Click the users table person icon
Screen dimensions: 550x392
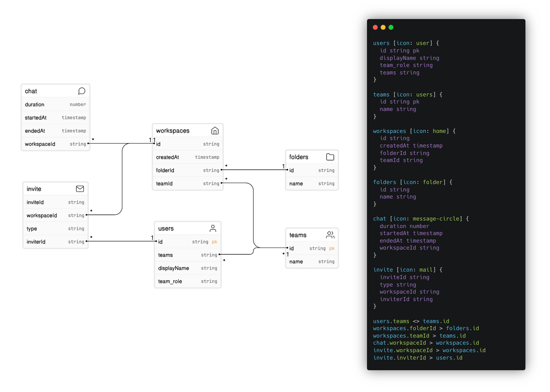(213, 228)
